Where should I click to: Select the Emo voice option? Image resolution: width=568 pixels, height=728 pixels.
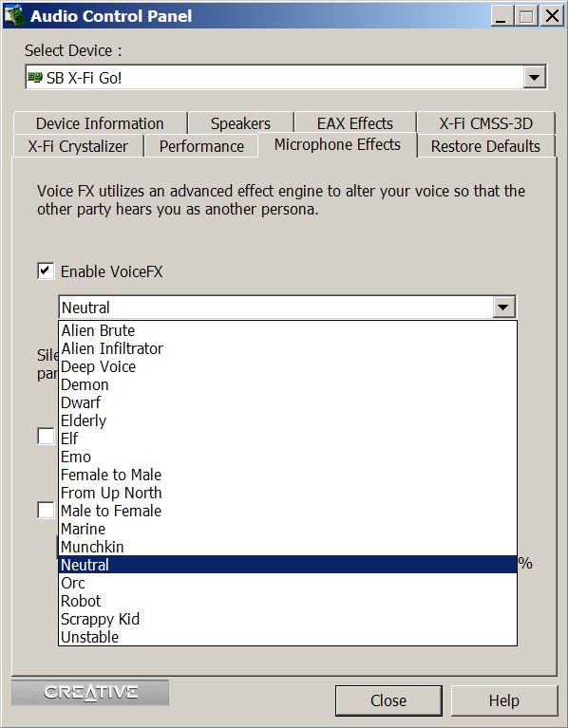[288, 457]
